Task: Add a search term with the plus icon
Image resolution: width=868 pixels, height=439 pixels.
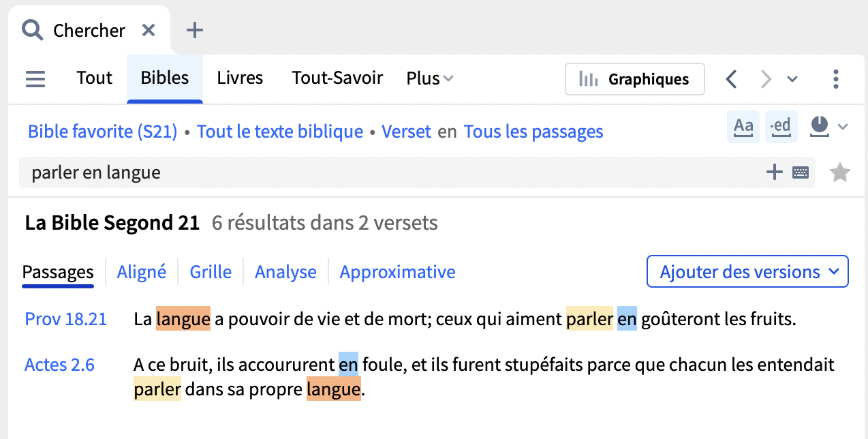Action: pos(775,172)
